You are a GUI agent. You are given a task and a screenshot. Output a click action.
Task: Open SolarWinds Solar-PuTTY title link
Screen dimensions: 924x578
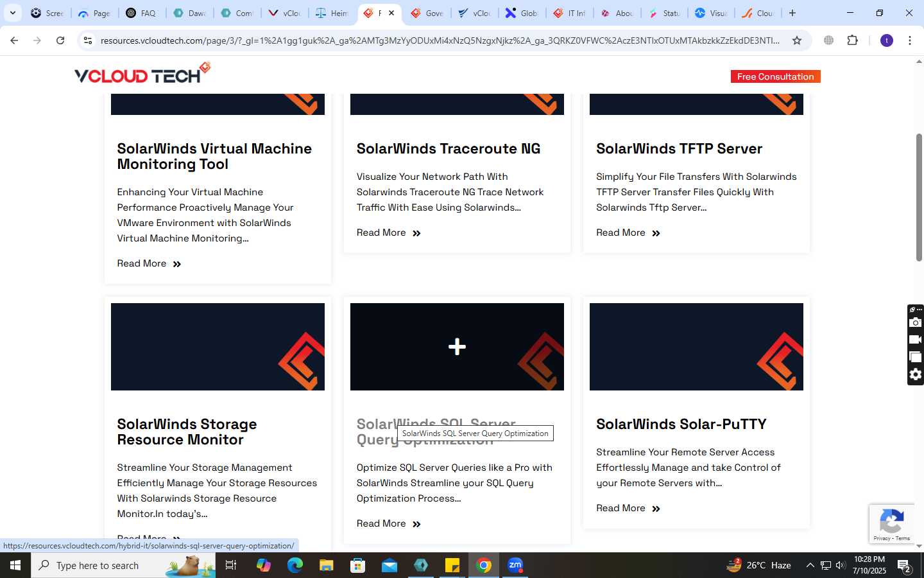[x=681, y=424]
